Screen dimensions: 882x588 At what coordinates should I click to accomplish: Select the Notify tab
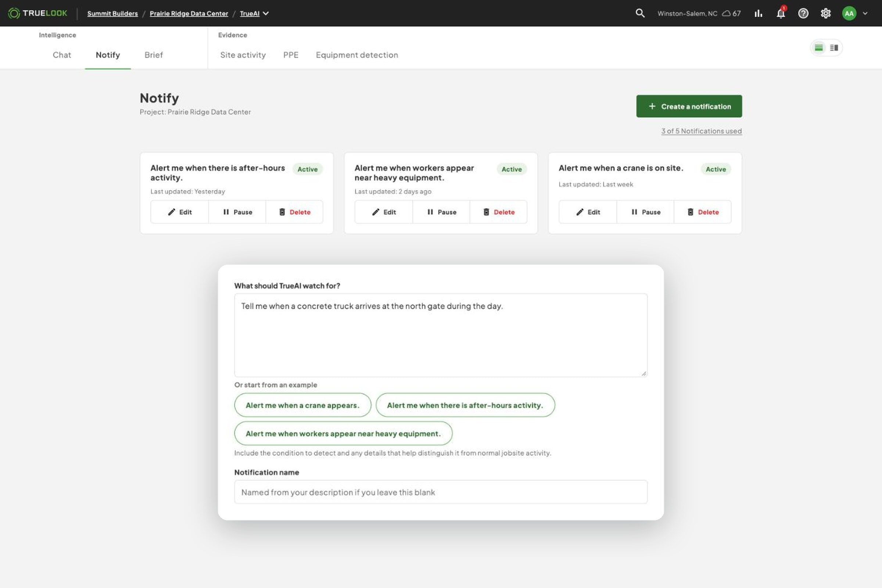(108, 55)
